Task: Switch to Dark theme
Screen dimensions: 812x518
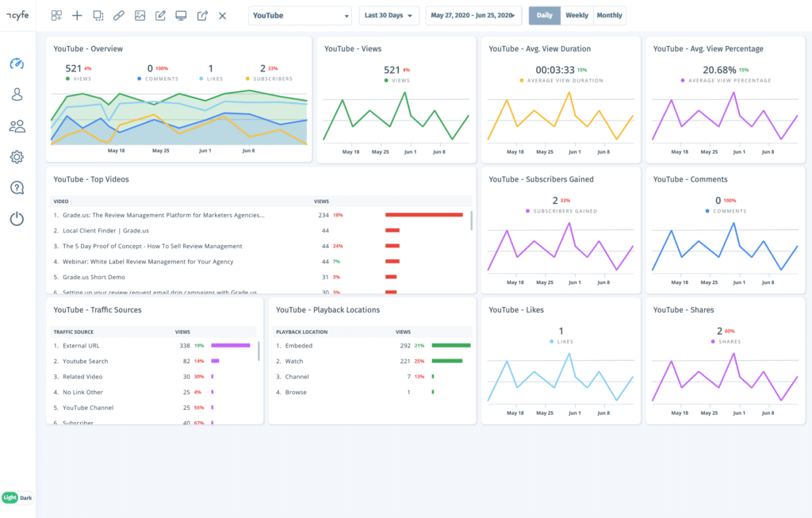Action: tap(26, 498)
